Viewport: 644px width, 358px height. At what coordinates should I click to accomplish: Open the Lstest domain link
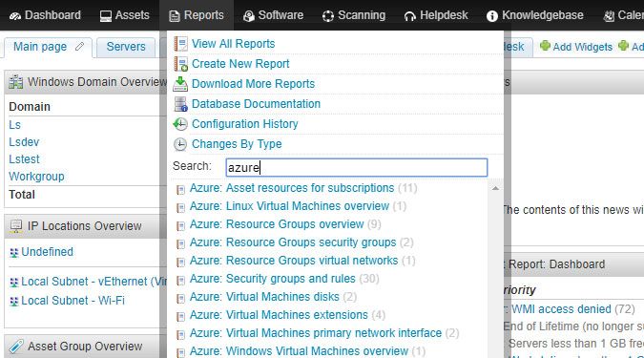[x=24, y=159]
